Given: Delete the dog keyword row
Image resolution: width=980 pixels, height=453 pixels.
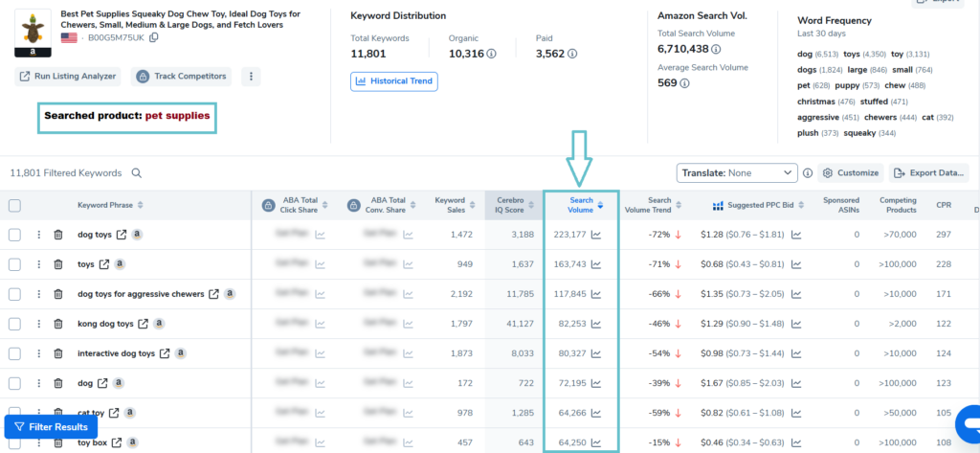Looking at the screenshot, I should coord(58,383).
